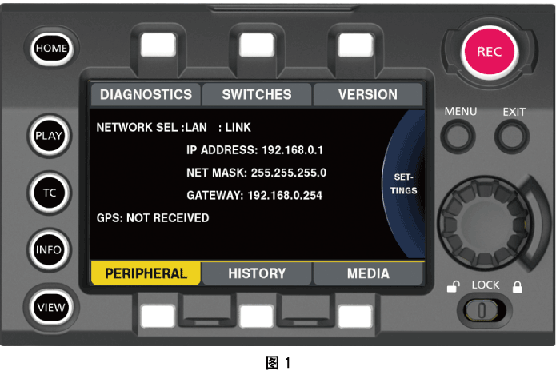Push the round MENU button

point(458,136)
